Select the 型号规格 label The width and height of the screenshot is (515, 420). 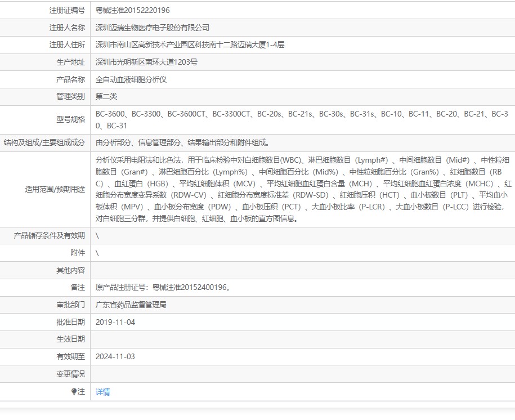(70, 119)
